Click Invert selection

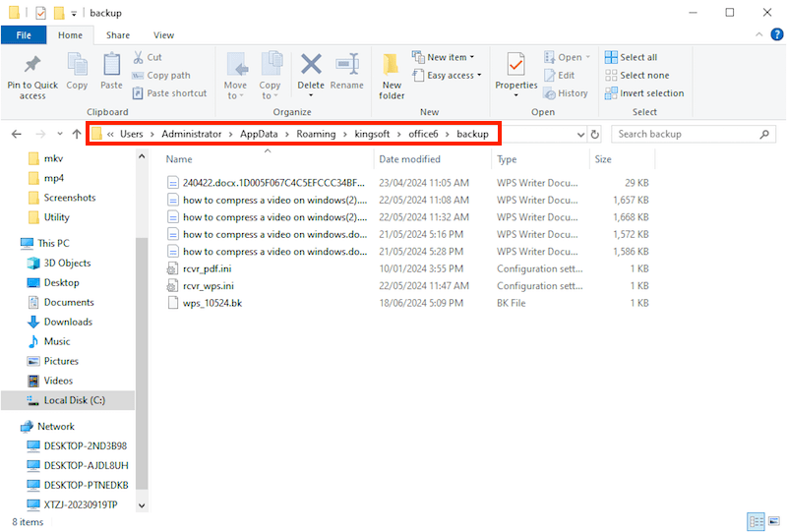[x=644, y=93]
